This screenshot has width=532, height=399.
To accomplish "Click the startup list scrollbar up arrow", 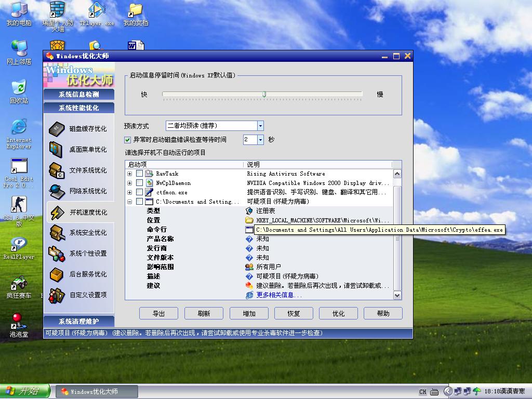I will (397, 174).
